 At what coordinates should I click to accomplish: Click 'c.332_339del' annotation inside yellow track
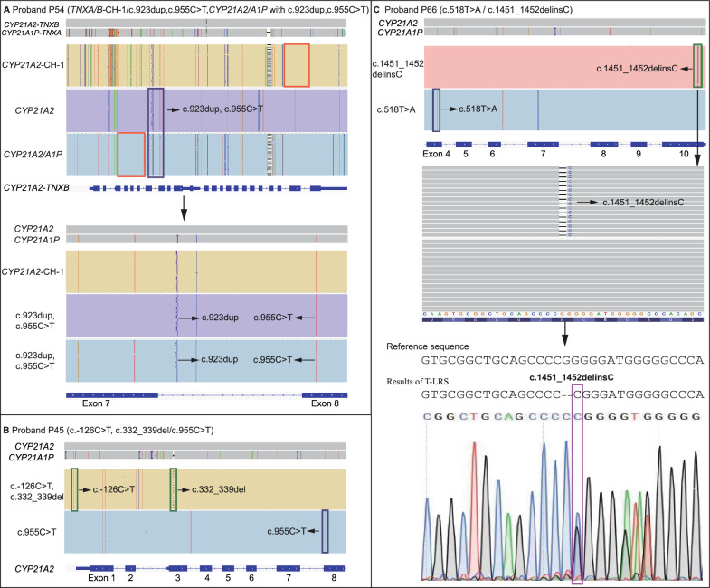coord(219,489)
